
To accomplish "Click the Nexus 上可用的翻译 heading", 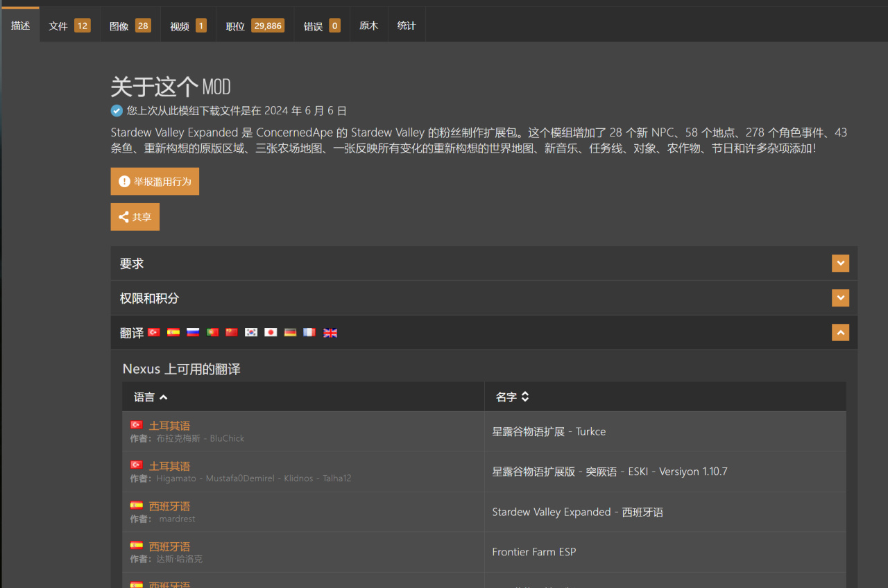I will pyautogui.click(x=182, y=369).
